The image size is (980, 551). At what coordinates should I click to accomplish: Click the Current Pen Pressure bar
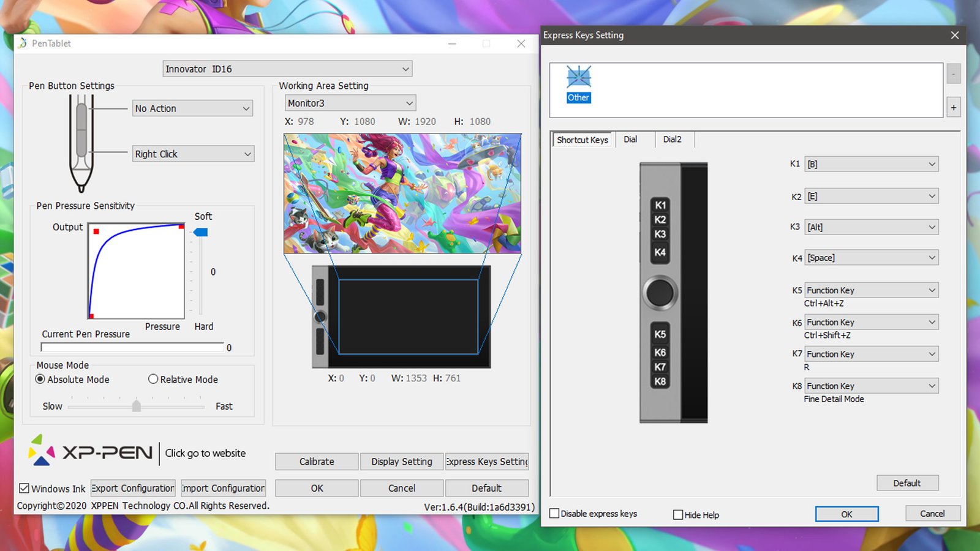(132, 347)
